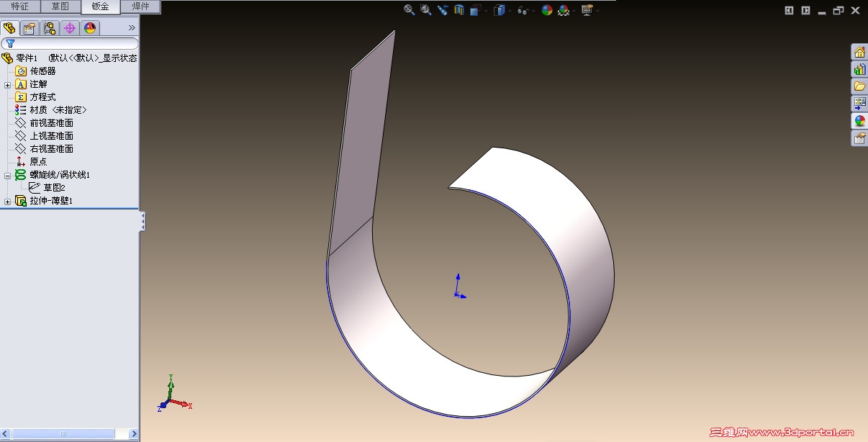Select 传感器 item in tree
868x442 pixels.
click(42, 71)
